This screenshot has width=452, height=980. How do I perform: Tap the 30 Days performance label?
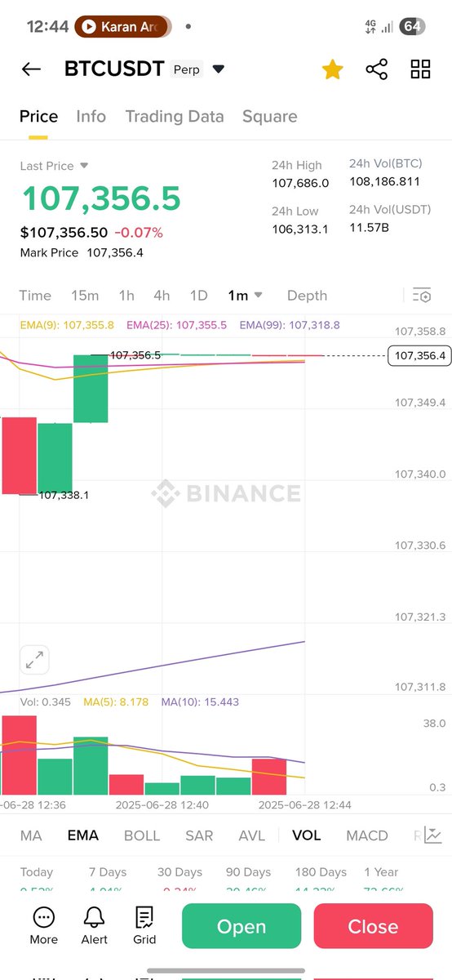[x=179, y=872]
